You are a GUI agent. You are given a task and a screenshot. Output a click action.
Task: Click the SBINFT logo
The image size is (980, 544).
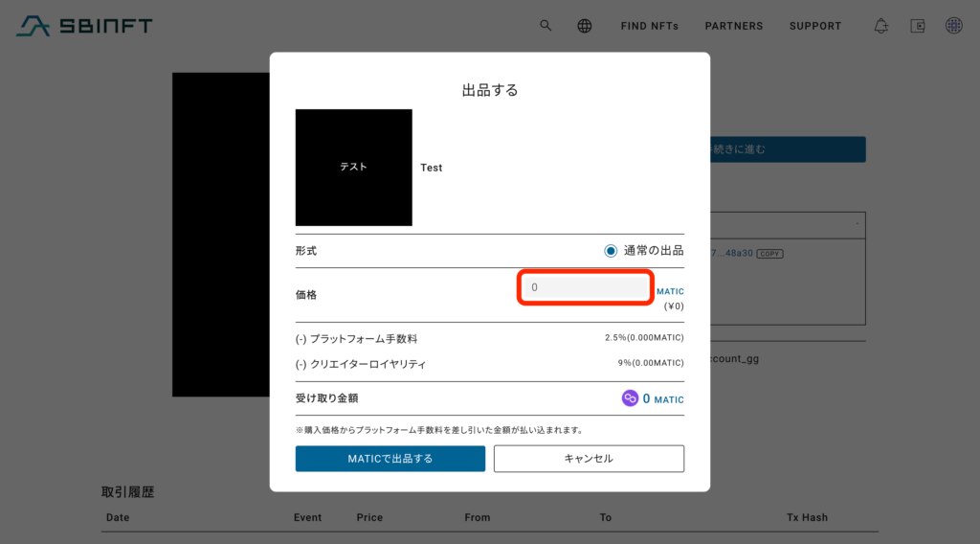click(x=84, y=26)
